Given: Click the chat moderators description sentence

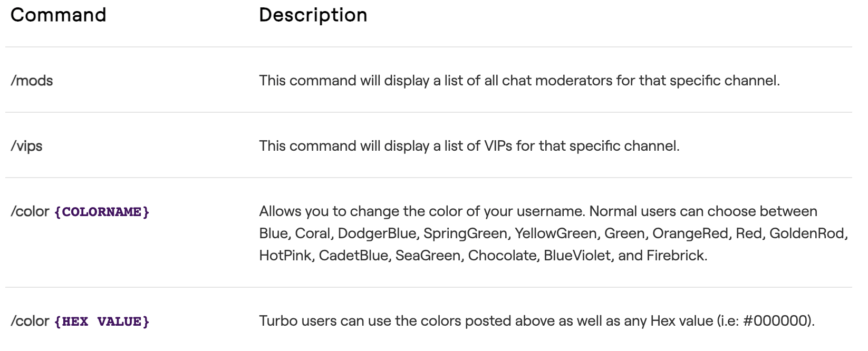Looking at the screenshot, I should tap(519, 80).
